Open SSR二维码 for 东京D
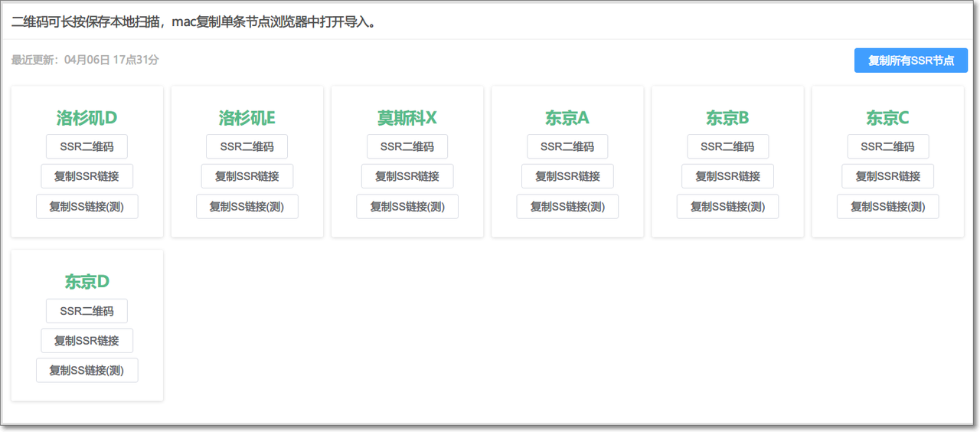 click(87, 311)
